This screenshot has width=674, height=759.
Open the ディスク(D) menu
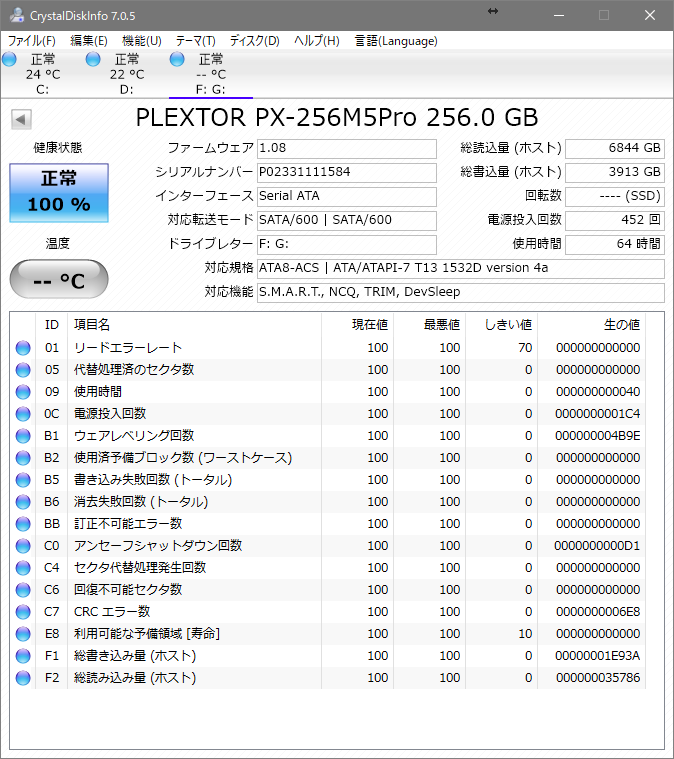click(x=255, y=41)
